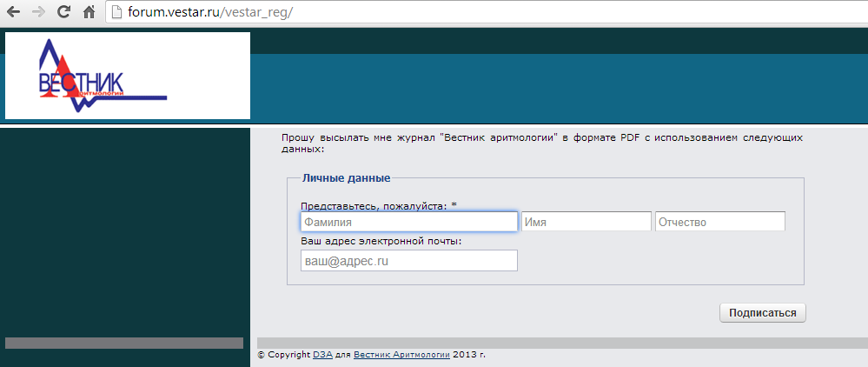Click into the Имя text field

pyautogui.click(x=586, y=222)
